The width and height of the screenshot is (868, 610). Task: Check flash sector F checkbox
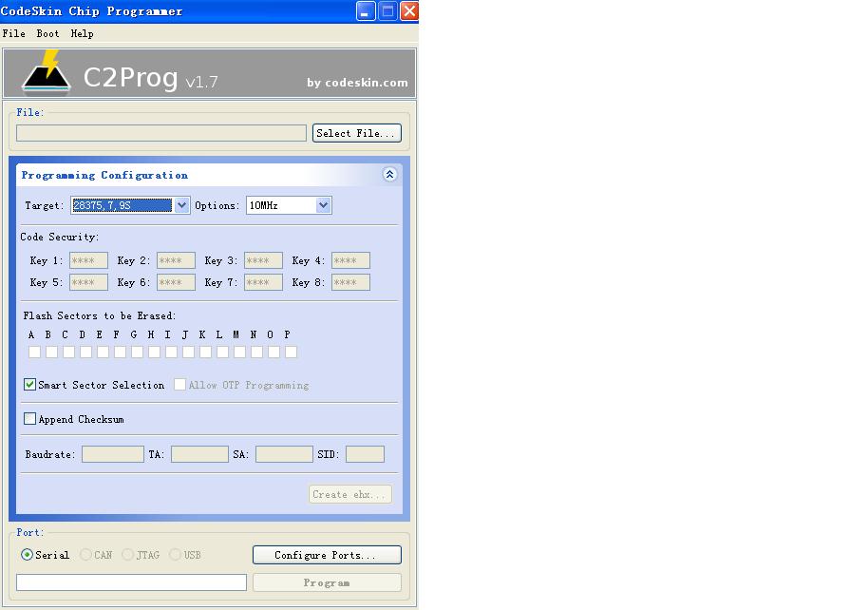(120, 352)
